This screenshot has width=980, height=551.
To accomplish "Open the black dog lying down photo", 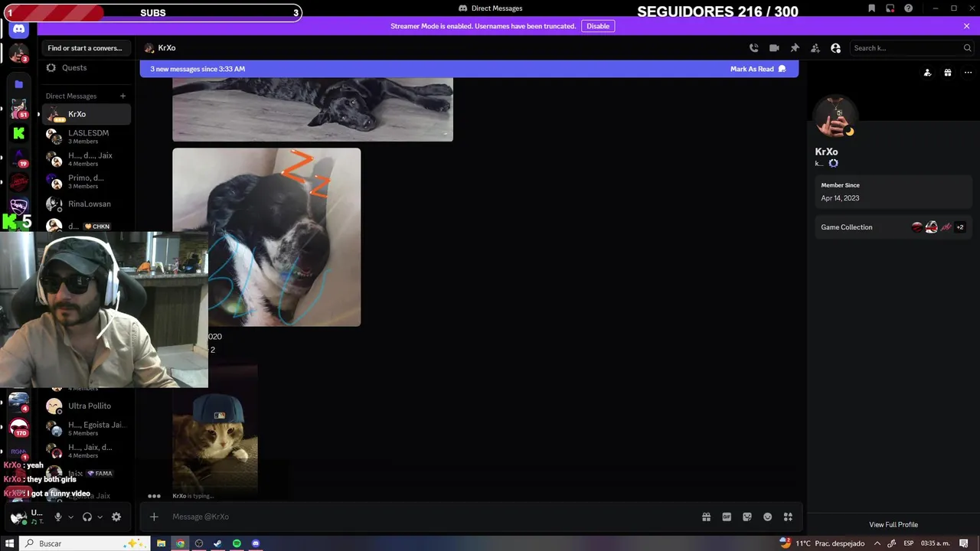I will click(x=312, y=109).
